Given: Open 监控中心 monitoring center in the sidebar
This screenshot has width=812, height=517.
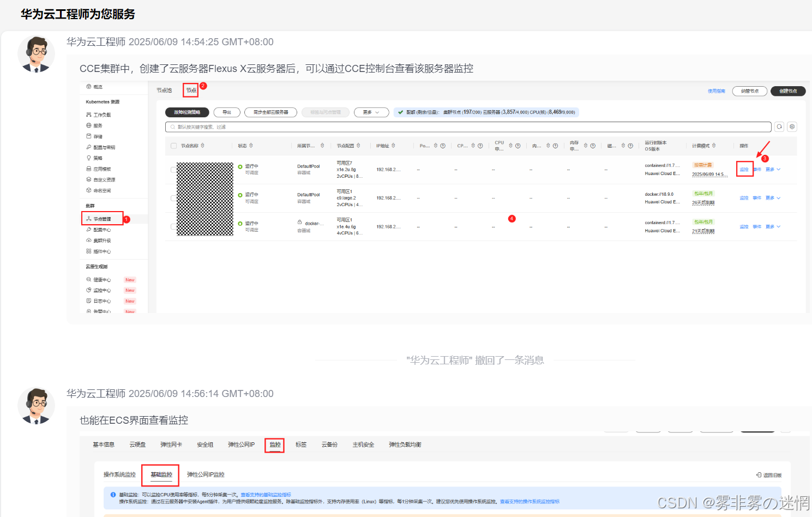Looking at the screenshot, I should (x=98, y=290).
